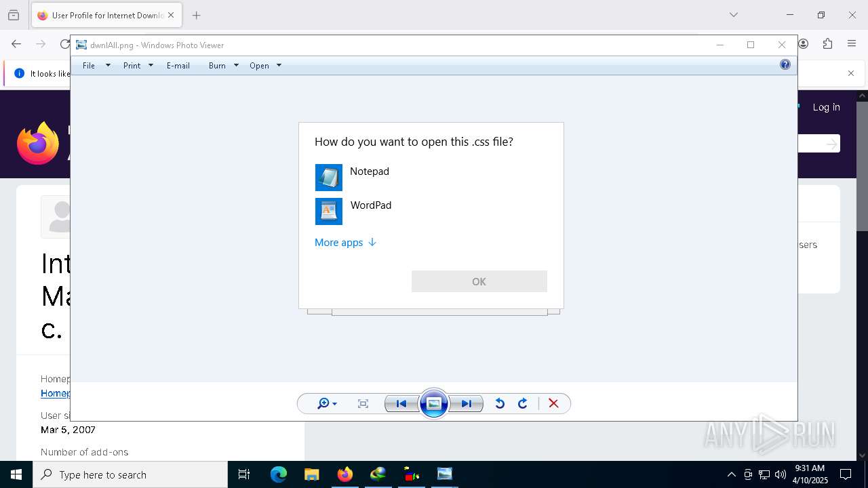Expand the Burn dropdown arrow
The image size is (868, 488).
coord(236,66)
